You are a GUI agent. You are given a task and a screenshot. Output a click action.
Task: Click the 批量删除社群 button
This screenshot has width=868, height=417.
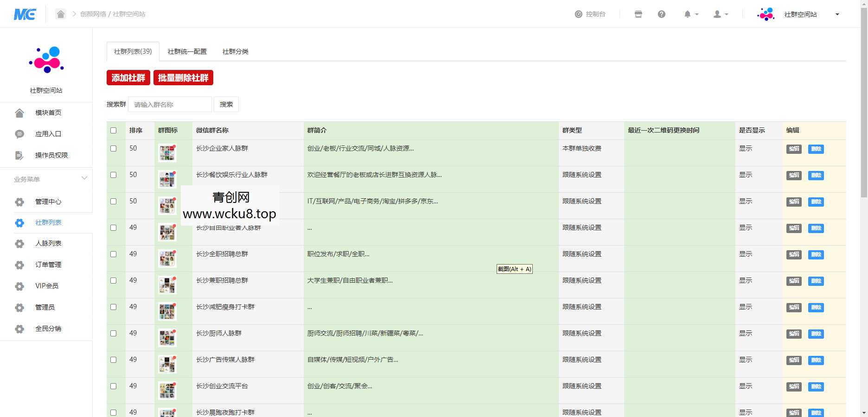click(183, 78)
